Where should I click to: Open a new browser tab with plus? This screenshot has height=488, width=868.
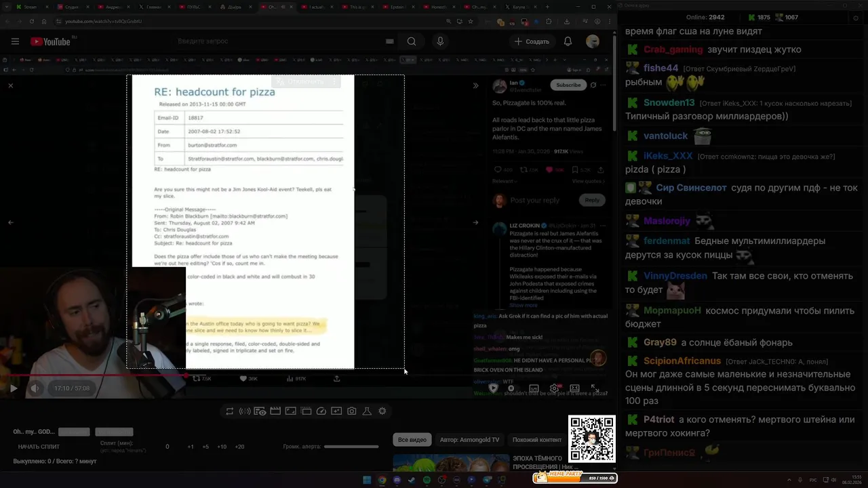coord(548,7)
